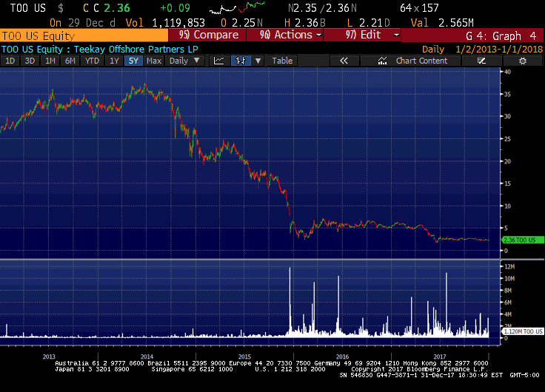This screenshot has height=392, width=545.
Task: Click the annotate pencil icon
Action: click(481, 61)
